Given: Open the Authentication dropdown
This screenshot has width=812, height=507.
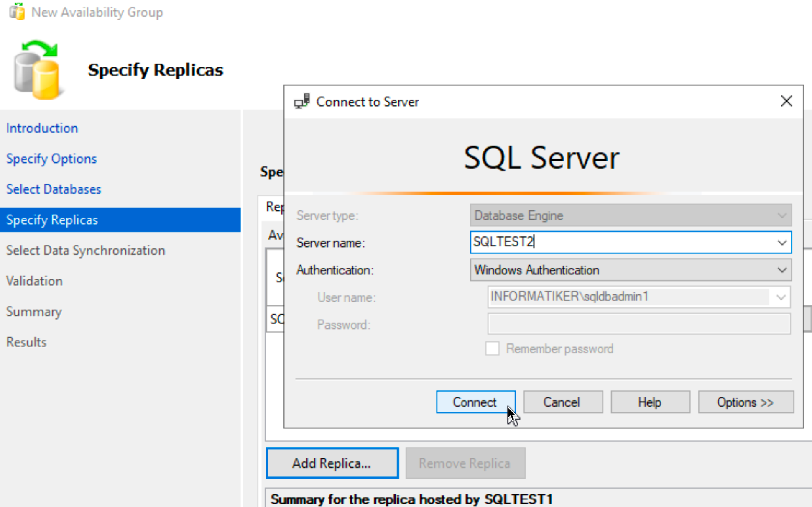Looking at the screenshot, I should [631, 270].
